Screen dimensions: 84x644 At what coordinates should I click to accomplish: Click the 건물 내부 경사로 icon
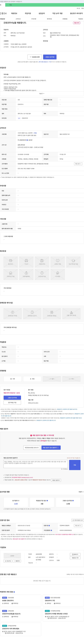71,314
